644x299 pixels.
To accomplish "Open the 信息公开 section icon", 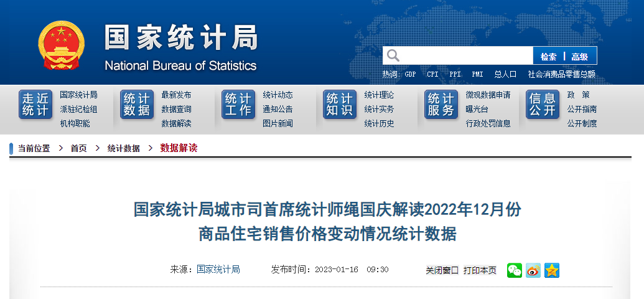I will 543,105.
